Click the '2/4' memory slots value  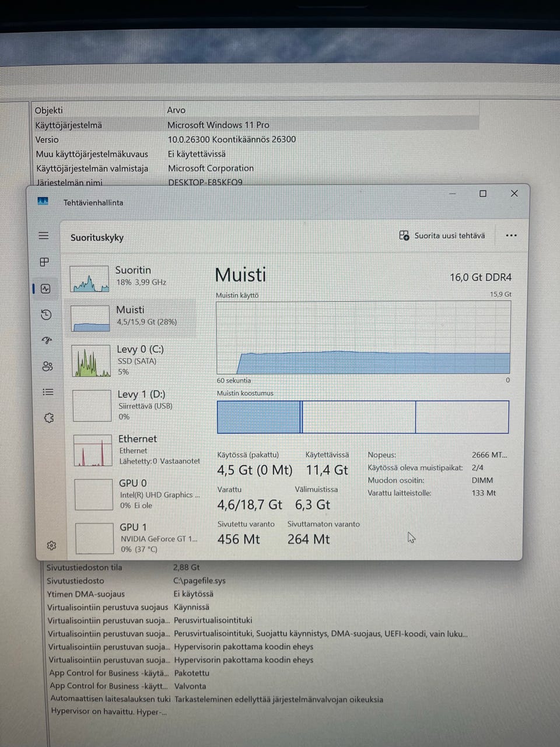click(x=477, y=467)
